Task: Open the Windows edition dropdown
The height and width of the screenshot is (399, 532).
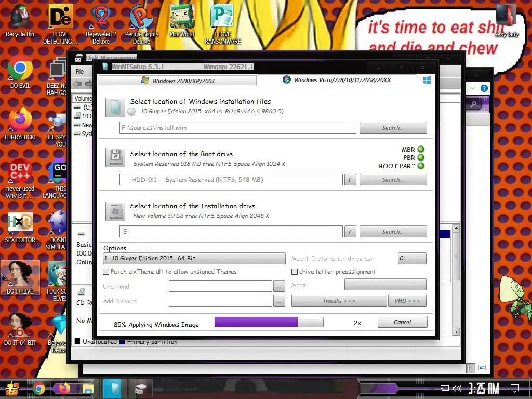Action: [x=194, y=259]
